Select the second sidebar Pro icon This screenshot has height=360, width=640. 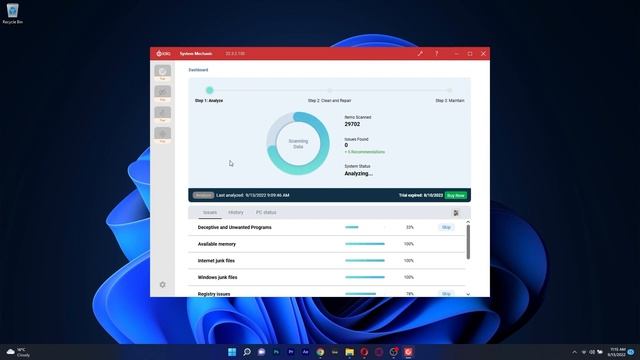162,93
